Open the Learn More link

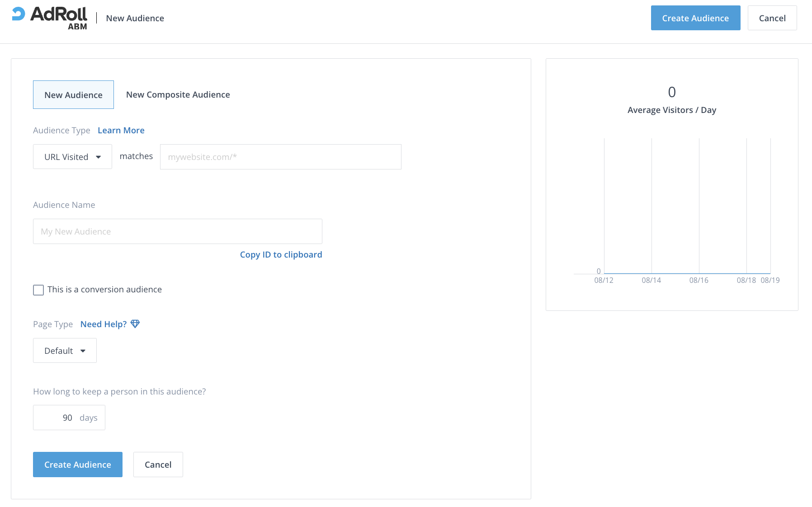[121, 131]
